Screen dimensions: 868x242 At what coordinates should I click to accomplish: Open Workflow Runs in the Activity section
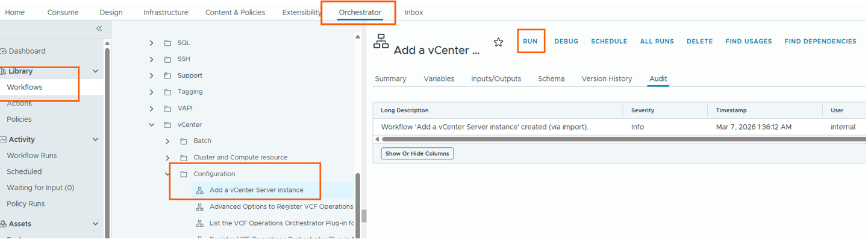pos(32,156)
